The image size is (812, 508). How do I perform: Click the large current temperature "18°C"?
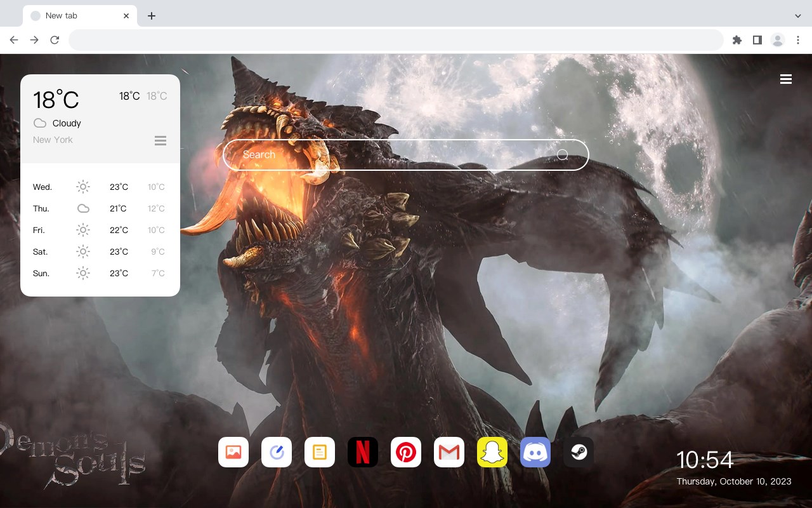pos(56,100)
